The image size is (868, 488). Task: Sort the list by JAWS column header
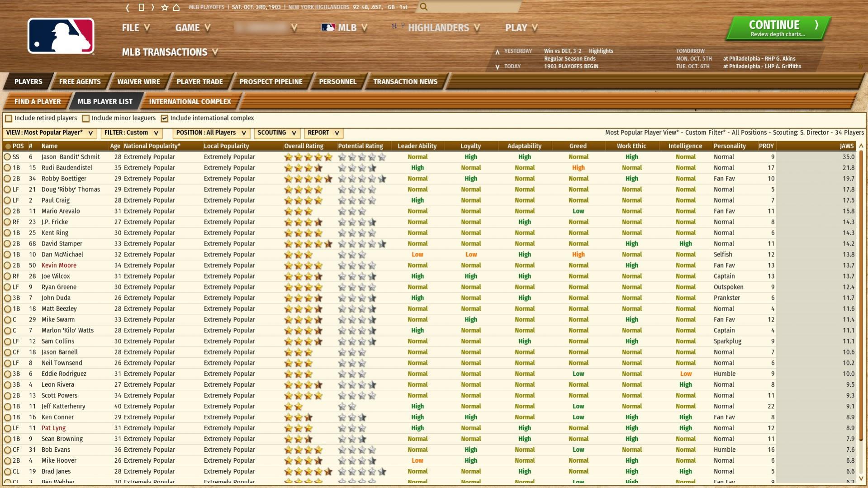tap(846, 146)
